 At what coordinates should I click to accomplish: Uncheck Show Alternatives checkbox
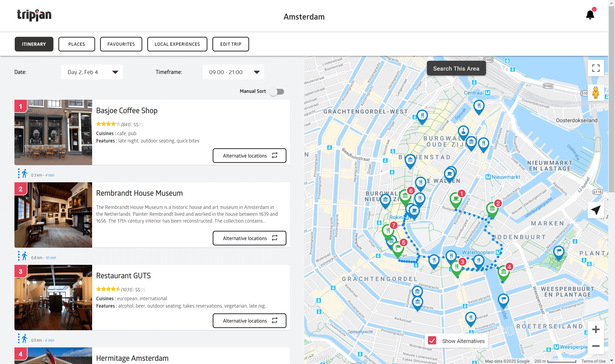click(x=432, y=341)
